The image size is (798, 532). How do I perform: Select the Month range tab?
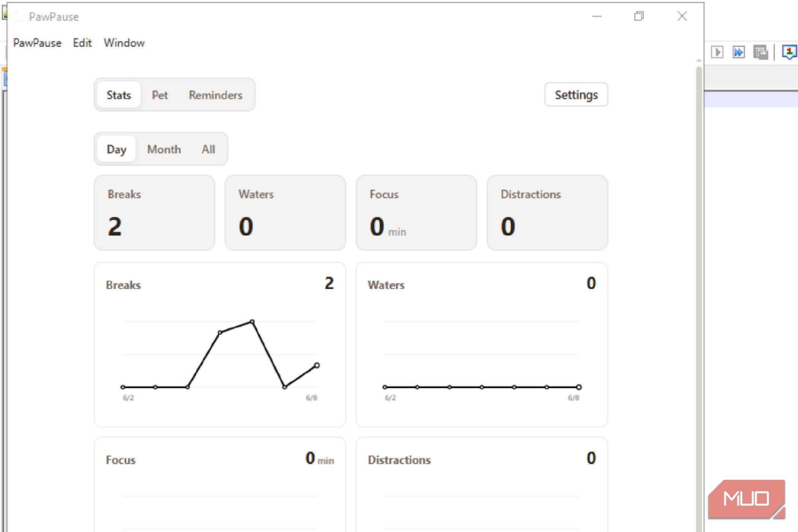[x=164, y=149]
